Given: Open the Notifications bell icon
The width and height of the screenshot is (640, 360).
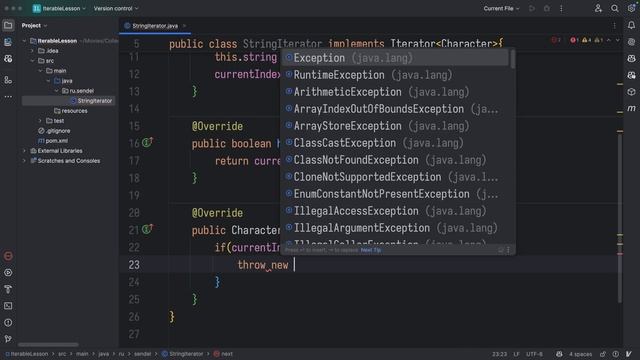Looking at the screenshot, I should pos(631,25).
